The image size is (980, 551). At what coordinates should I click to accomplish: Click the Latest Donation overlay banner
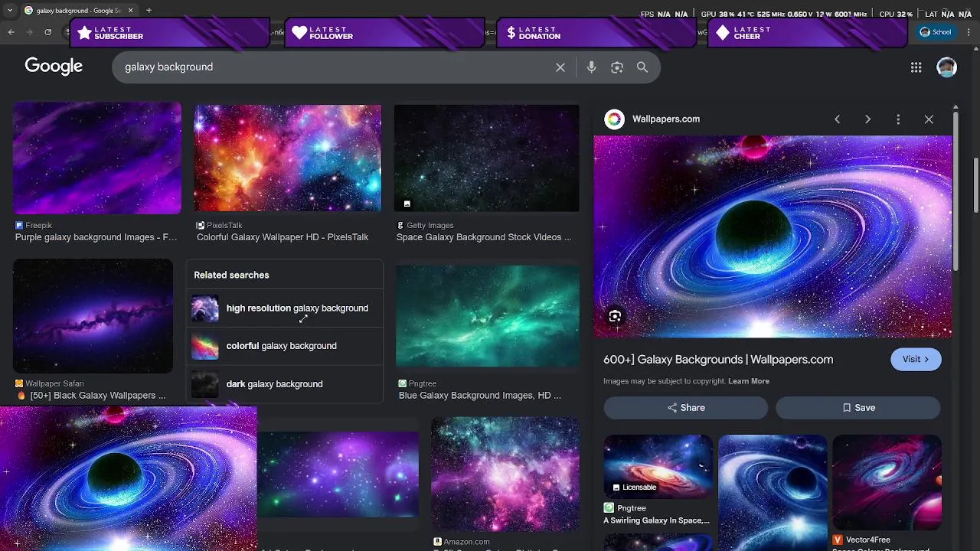tap(596, 33)
